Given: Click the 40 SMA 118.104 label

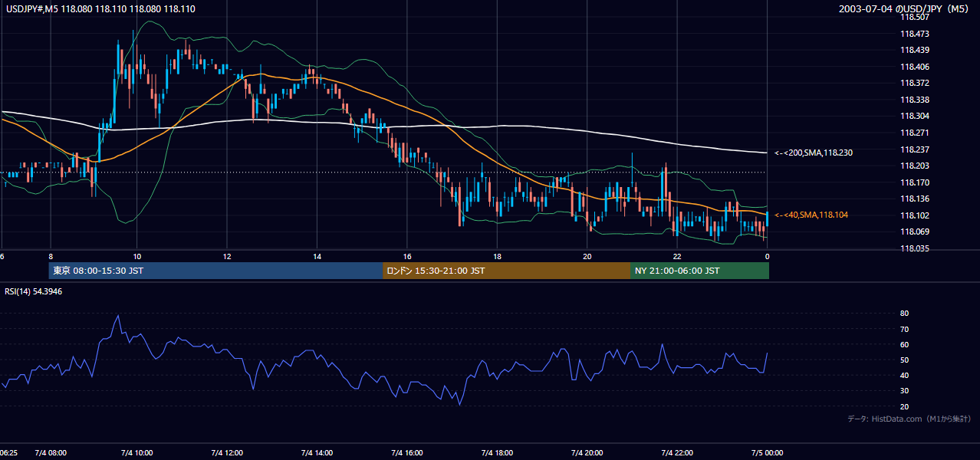Looking at the screenshot, I should (811, 215).
